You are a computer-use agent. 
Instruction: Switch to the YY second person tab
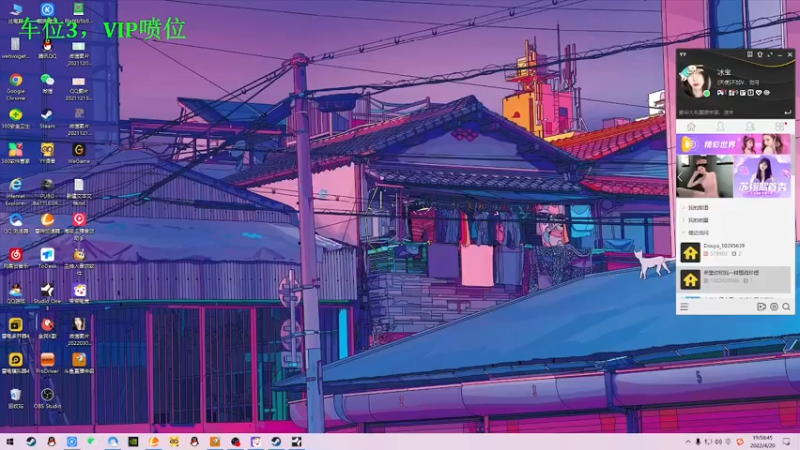(x=750, y=126)
